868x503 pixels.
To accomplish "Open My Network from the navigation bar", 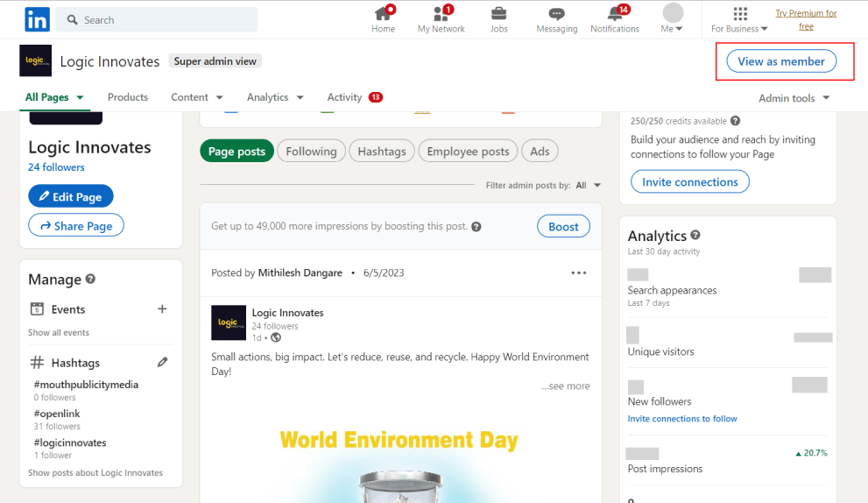I will (x=441, y=20).
